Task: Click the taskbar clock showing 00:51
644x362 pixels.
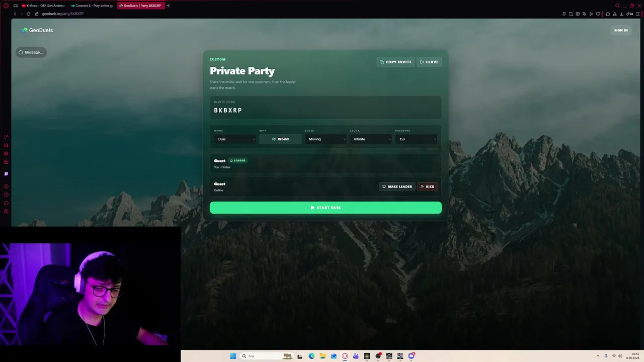Action: click(x=632, y=356)
